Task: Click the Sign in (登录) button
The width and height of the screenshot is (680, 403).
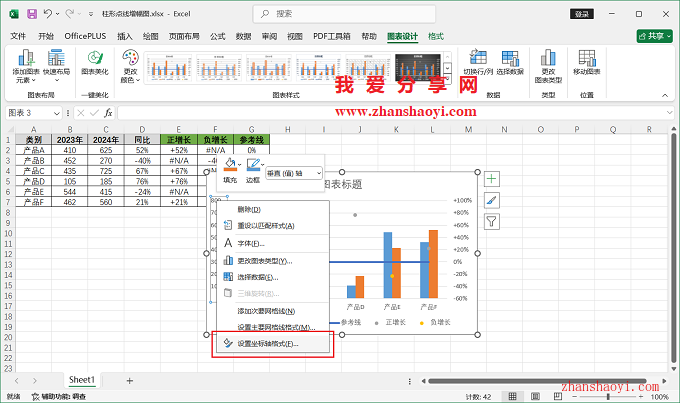Action: [x=582, y=14]
